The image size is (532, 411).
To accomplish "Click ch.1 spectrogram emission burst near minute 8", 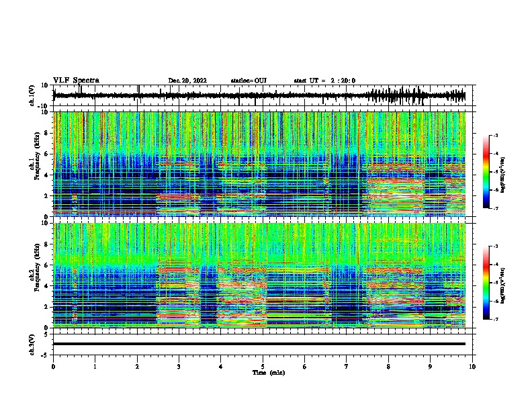I will click(x=396, y=189).
